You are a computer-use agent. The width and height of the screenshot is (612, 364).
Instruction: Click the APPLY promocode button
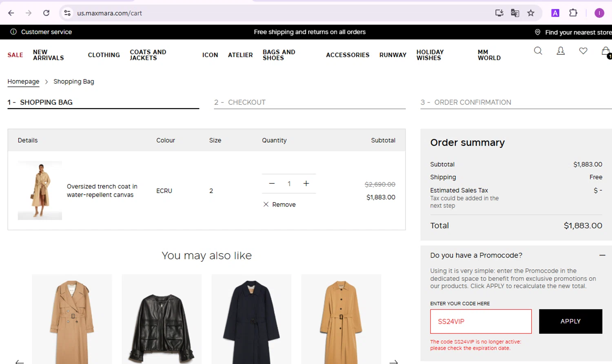click(570, 322)
